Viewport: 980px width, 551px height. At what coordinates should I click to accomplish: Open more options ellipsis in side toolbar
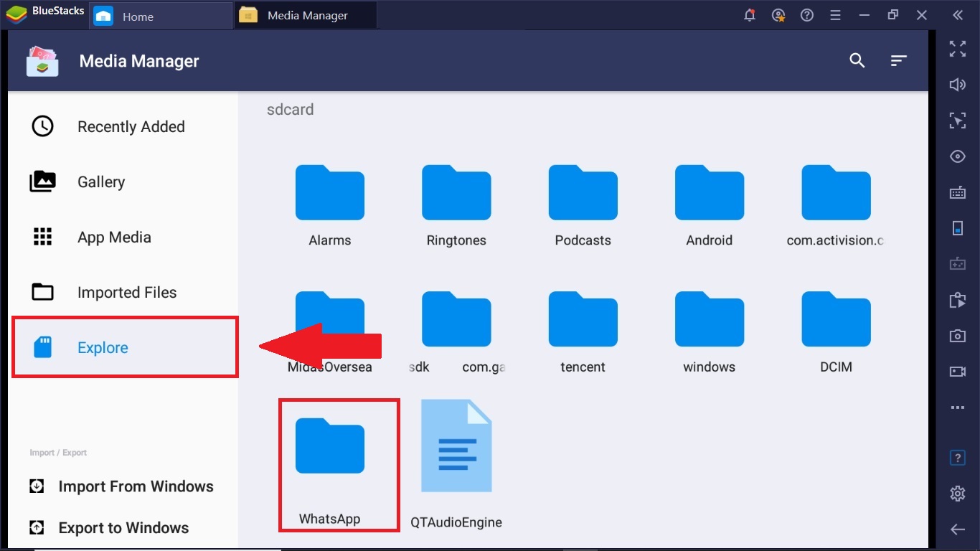coord(958,408)
